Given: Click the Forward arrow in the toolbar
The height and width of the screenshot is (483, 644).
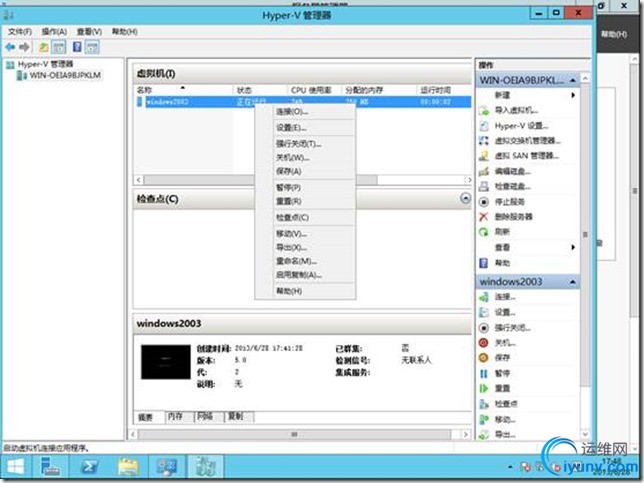Looking at the screenshot, I should click(x=25, y=47).
